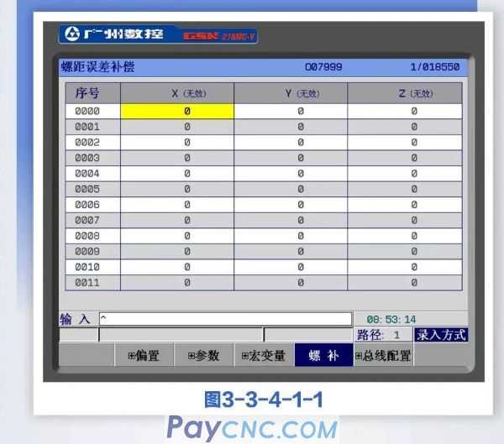The height and width of the screenshot is (444, 504).
Task: Open the 总线配置 softkey
Action: (383, 356)
